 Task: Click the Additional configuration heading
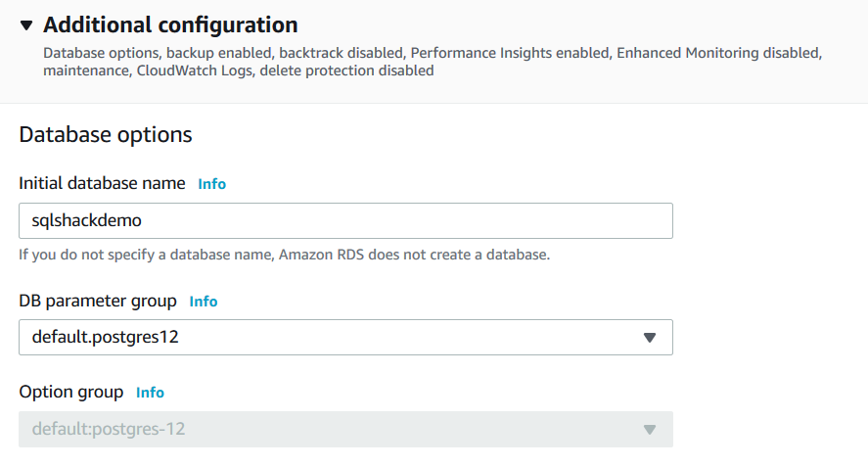pos(170,25)
